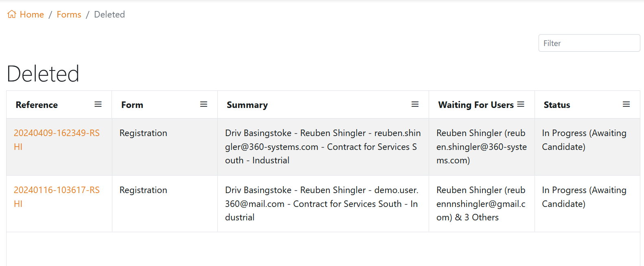644x266 pixels.
Task: Navigate to Forms breadcrumb link
Action: tap(69, 15)
